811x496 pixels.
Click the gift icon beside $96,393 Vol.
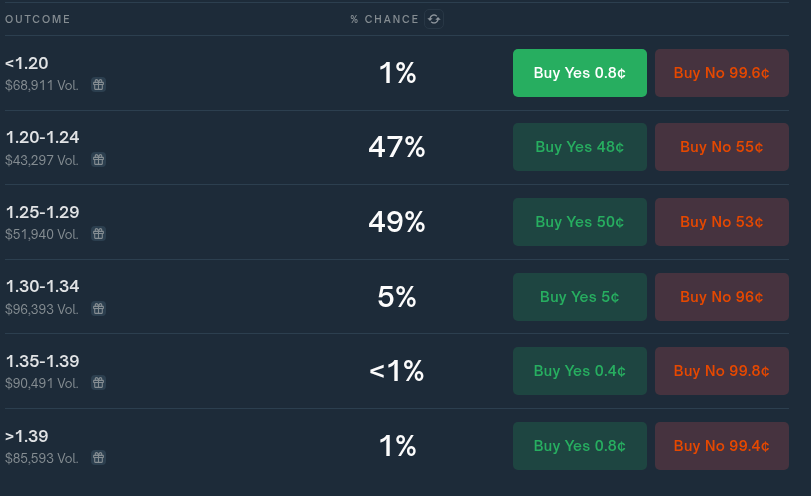click(x=98, y=309)
